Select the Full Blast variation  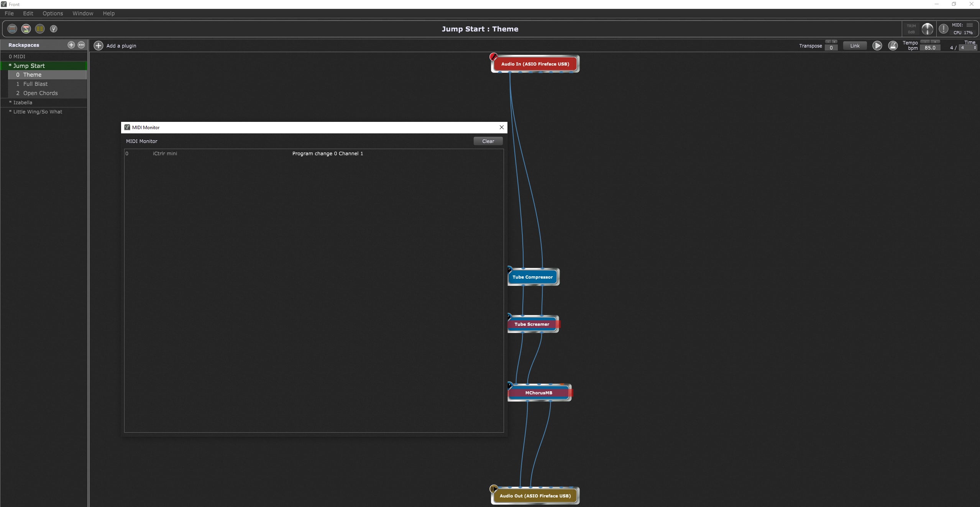[35, 84]
